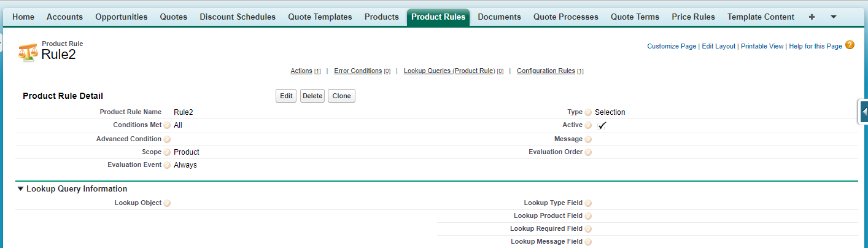Click help icon next to Type field
The width and height of the screenshot is (868, 248).
point(588,112)
